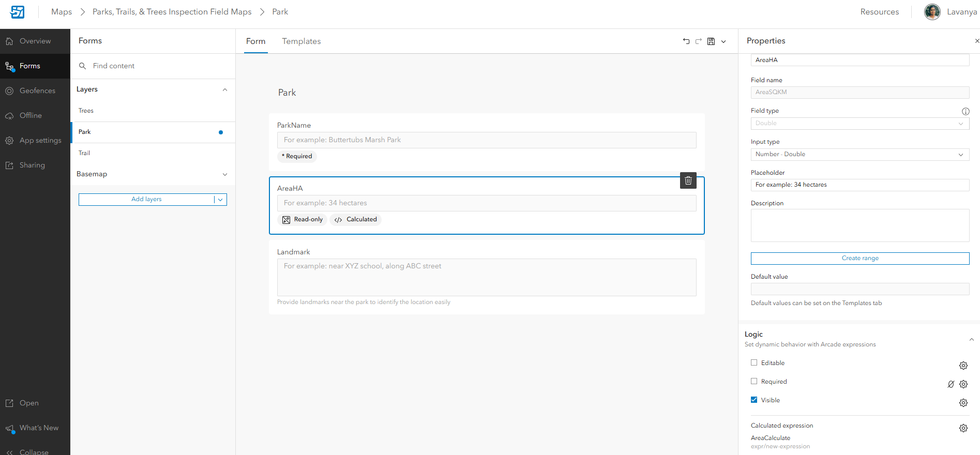Screen dimensions: 980x455
Task: Undo the last form change
Action: point(686,41)
